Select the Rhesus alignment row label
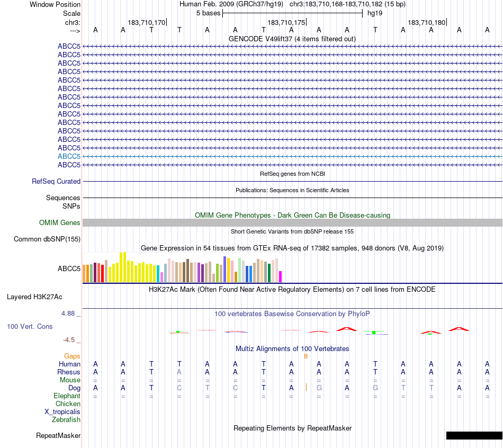The image size is (503, 448). tap(69, 372)
